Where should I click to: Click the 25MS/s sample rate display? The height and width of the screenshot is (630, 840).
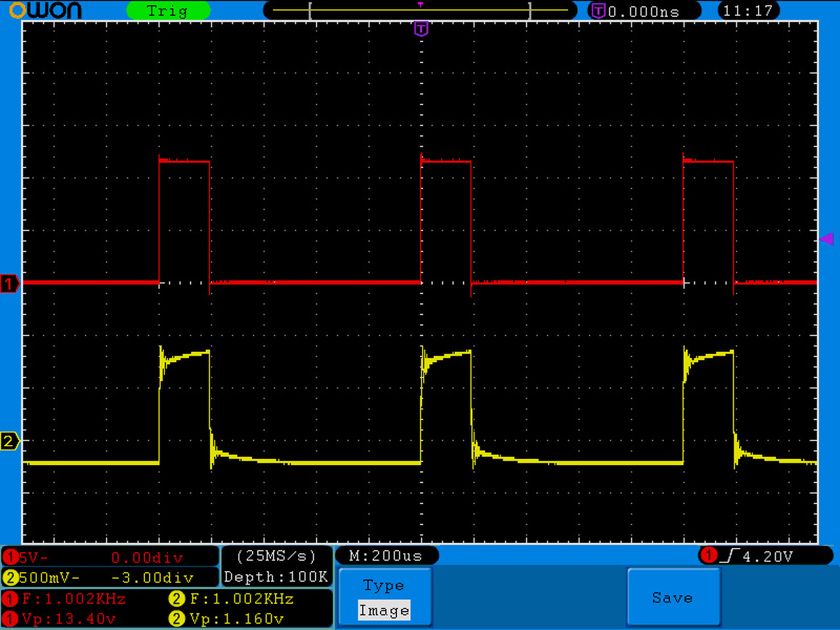click(x=276, y=556)
